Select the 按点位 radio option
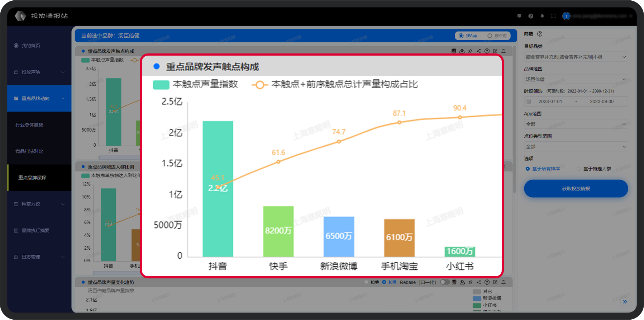The image size is (644, 320). [x=497, y=36]
